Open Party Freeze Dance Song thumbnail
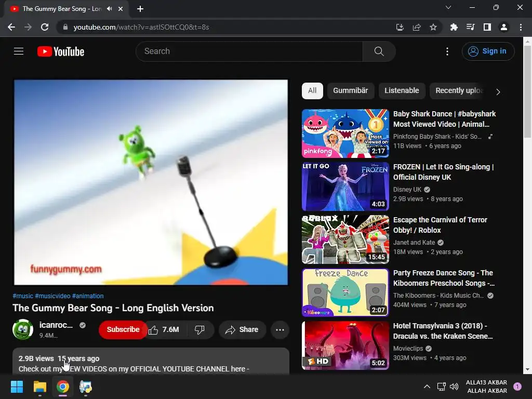532x399 pixels. pos(345,292)
